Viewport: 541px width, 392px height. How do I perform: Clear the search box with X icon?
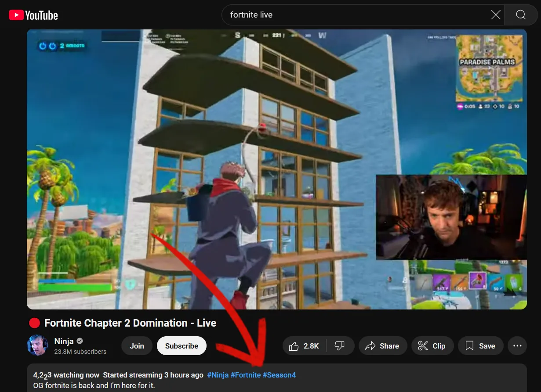[495, 15]
